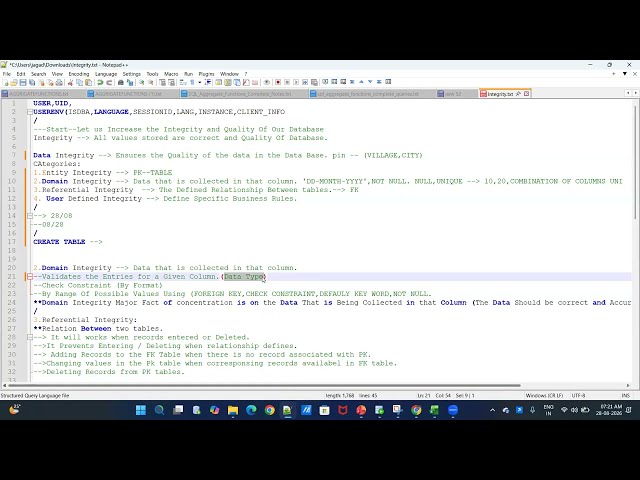
Task: Close the Integrity.txt tab
Action: [x=527, y=94]
